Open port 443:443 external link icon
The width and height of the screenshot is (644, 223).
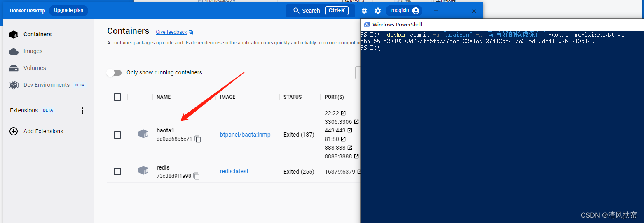click(350, 130)
